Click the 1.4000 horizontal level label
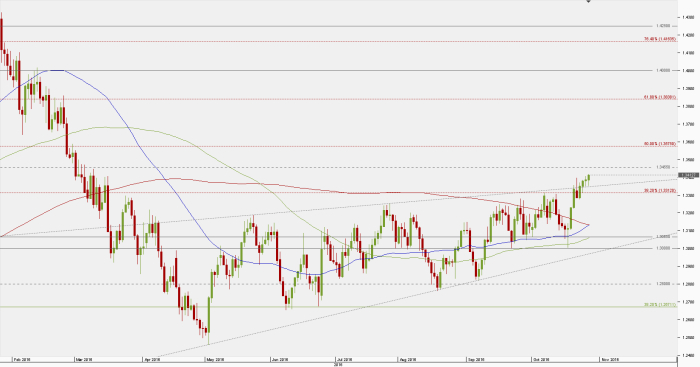 663,70
